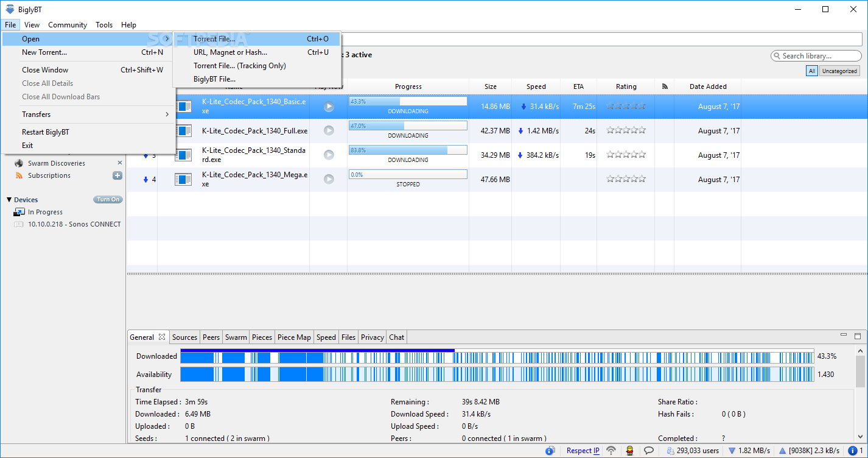The width and height of the screenshot is (868, 458).
Task: Click the play button for K-Lite_Codec_Pack_1340_Basic.exe
Action: (329, 107)
